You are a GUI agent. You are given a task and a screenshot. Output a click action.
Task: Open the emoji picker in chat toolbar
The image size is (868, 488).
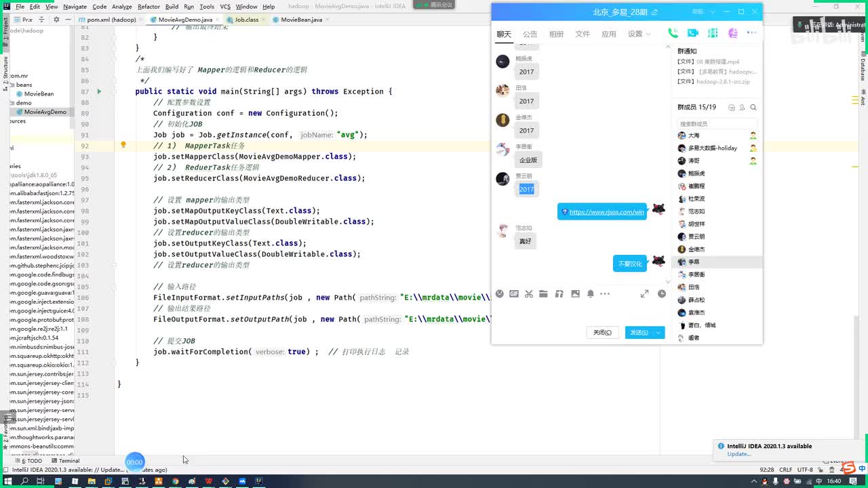[500, 293]
